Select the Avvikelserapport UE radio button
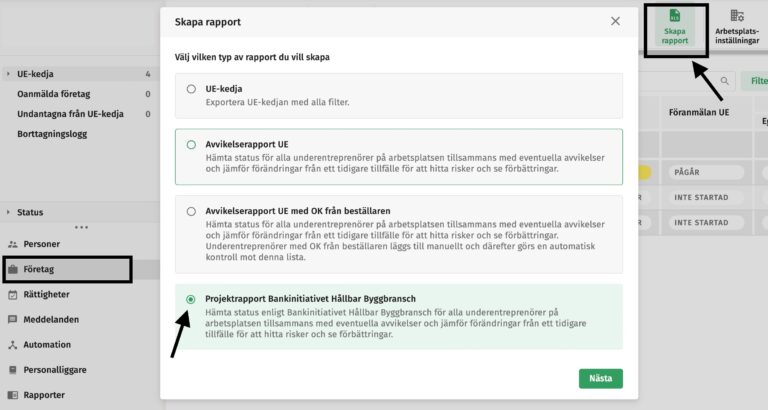The image size is (768, 410). tap(191, 145)
